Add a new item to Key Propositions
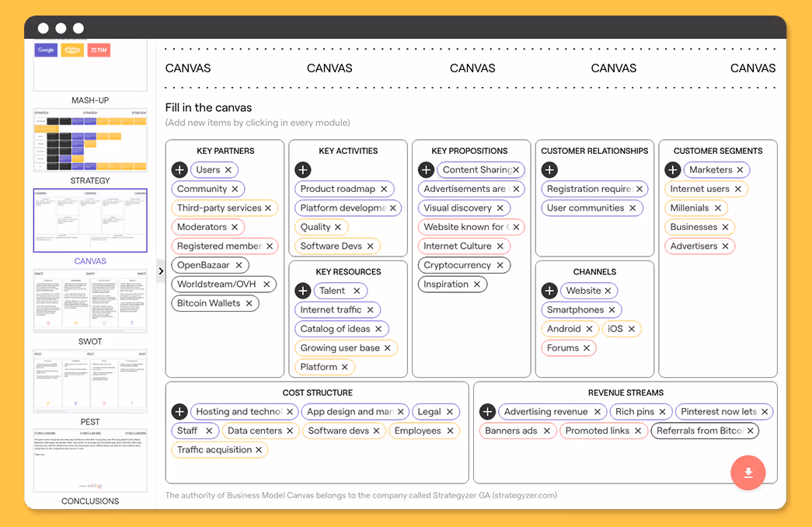Screen dimensions: 812x527 point(426,169)
